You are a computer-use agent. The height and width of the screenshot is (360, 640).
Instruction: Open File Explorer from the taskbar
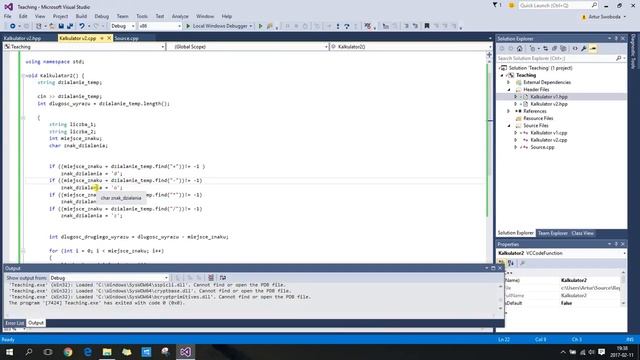(107, 352)
